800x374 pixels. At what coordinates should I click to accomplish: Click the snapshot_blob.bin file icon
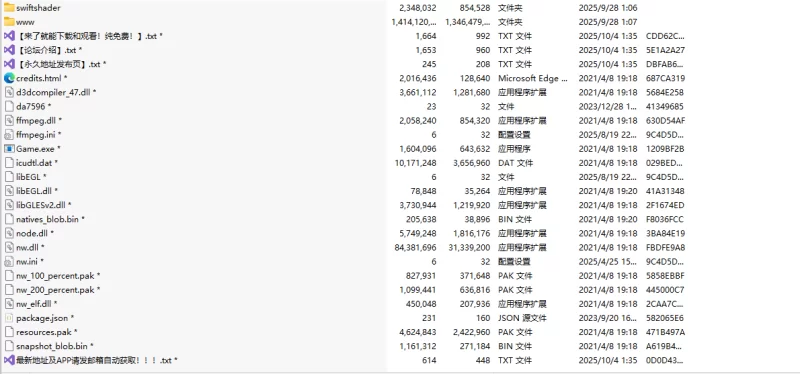[9, 346]
